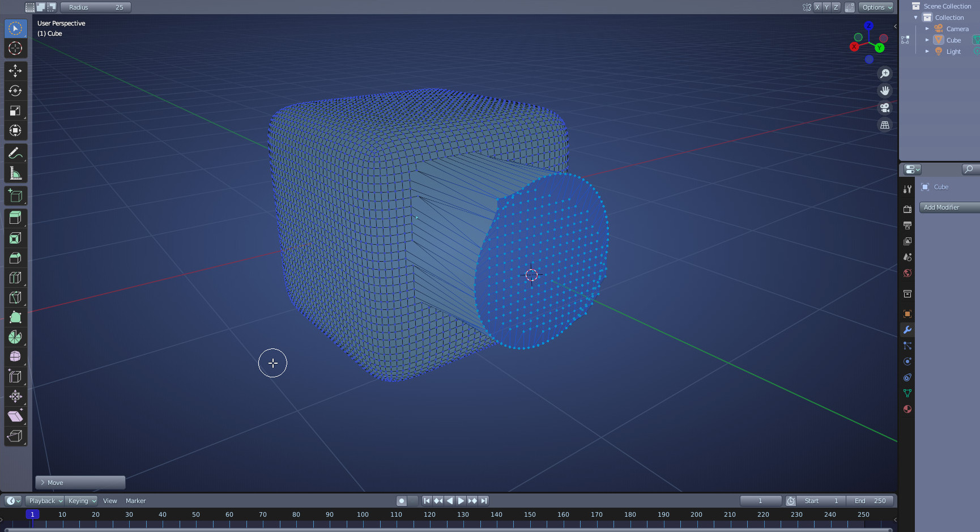Open the timeline Marker menu
This screenshot has width=980, height=532.
click(x=136, y=501)
